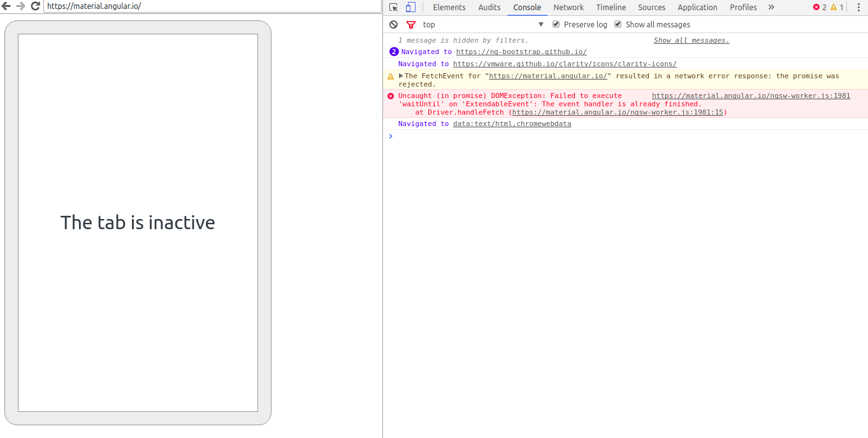The width and height of the screenshot is (868, 438).
Task: Collapse the overflow panels chevron menu
Action: click(771, 7)
